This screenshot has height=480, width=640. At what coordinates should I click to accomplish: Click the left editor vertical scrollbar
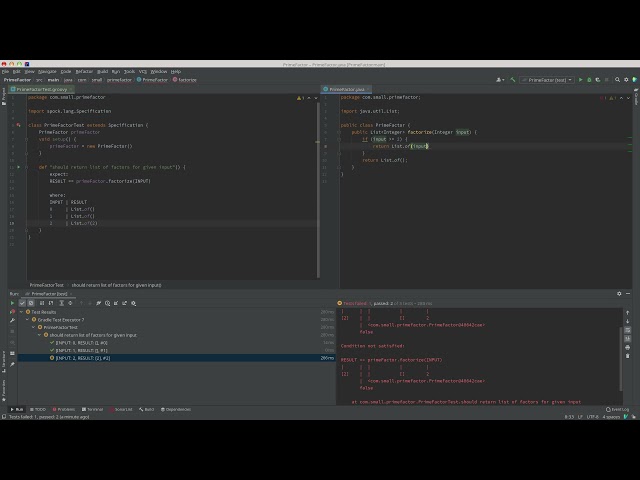(318, 190)
